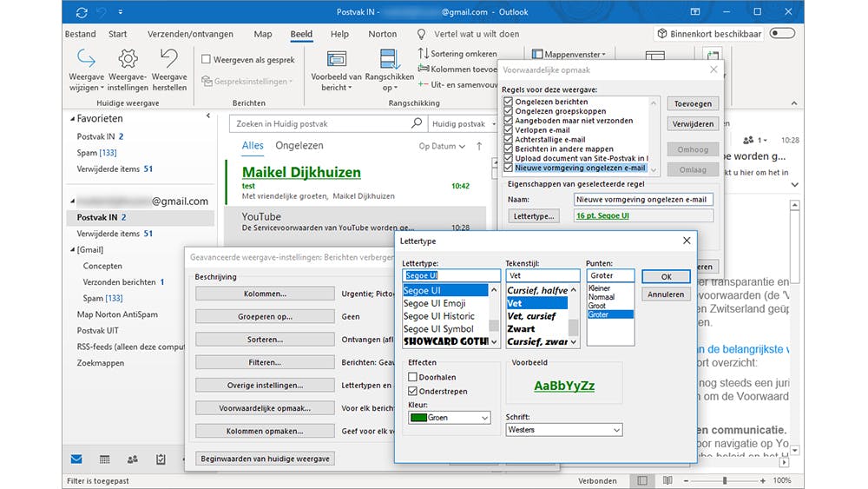This screenshot has height=489, width=868.
Task: Open the Huidig postvak search scope dropdown
Action: [464, 124]
